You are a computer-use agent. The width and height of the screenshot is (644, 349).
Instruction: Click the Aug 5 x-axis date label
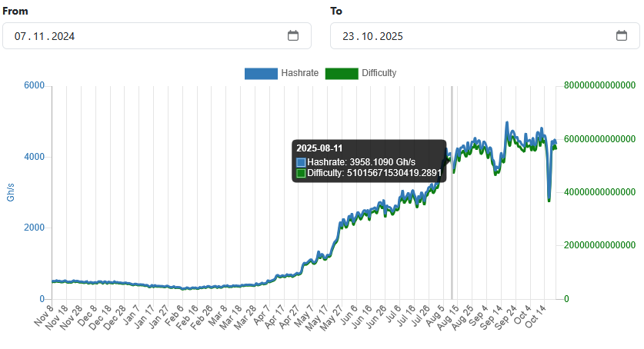(x=435, y=315)
